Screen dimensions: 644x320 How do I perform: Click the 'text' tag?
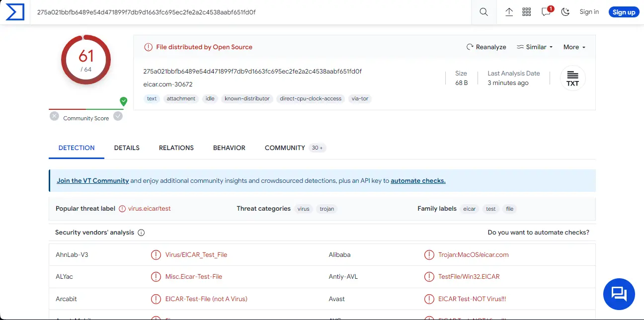152,98
